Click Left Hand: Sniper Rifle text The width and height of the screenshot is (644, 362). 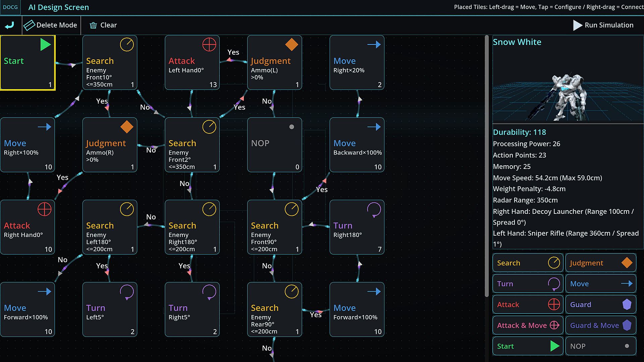566,239
